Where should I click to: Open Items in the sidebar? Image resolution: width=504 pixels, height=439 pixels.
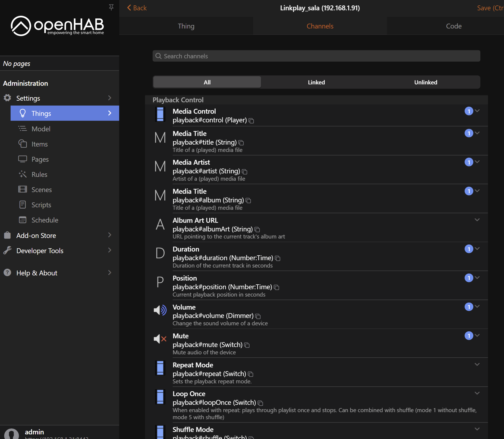[x=39, y=144]
